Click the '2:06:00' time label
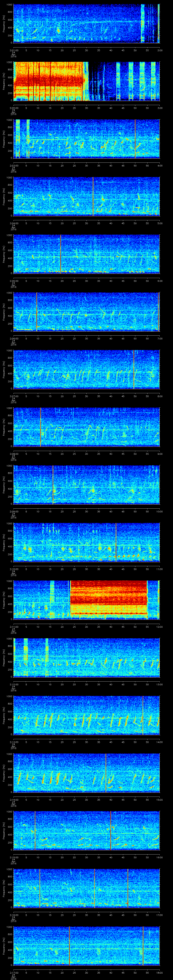 (x=14, y=339)
